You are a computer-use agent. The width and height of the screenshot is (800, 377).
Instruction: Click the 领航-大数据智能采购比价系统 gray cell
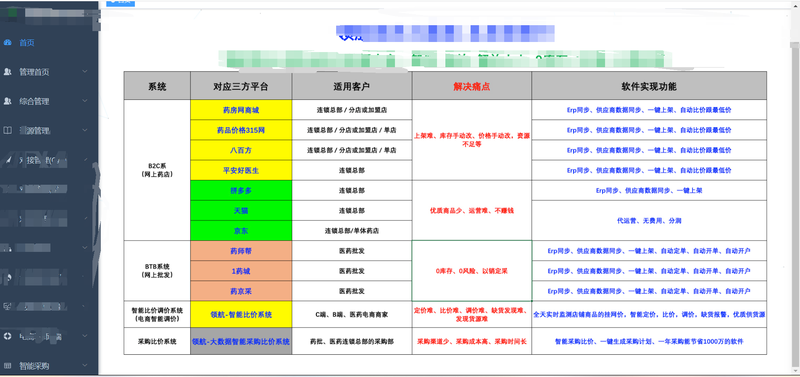pos(241,341)
